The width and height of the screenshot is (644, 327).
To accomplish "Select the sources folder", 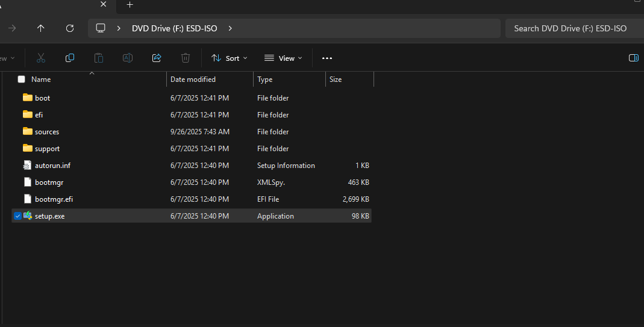I will click(x=47, y=132).
